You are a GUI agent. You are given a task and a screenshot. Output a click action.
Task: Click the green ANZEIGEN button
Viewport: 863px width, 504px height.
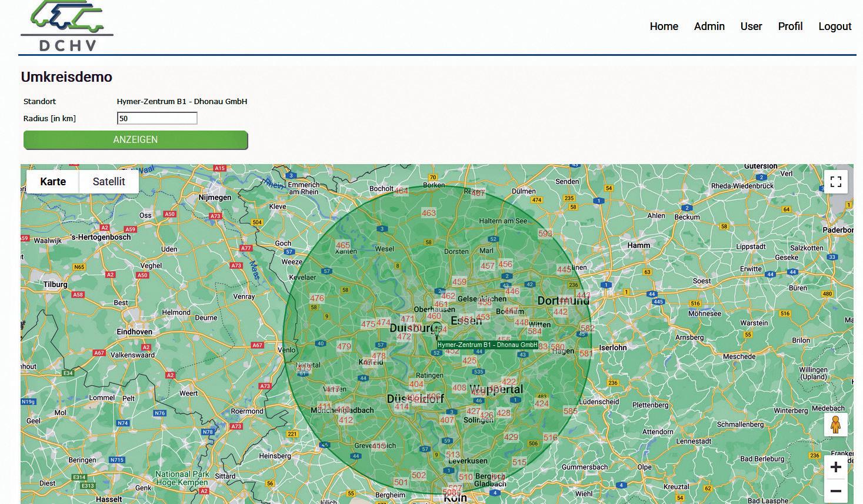[x=135, y=140]
